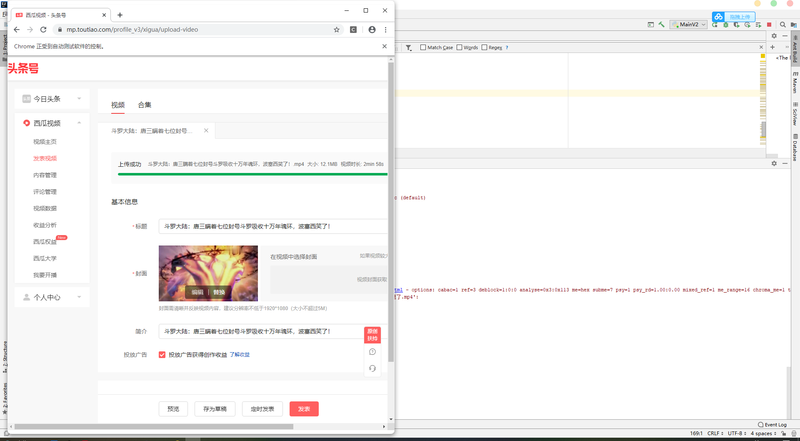The width and height of the screenshot is (800, 441).
Task: Click the 标题 title input field
Action: [x=273, y=226]
